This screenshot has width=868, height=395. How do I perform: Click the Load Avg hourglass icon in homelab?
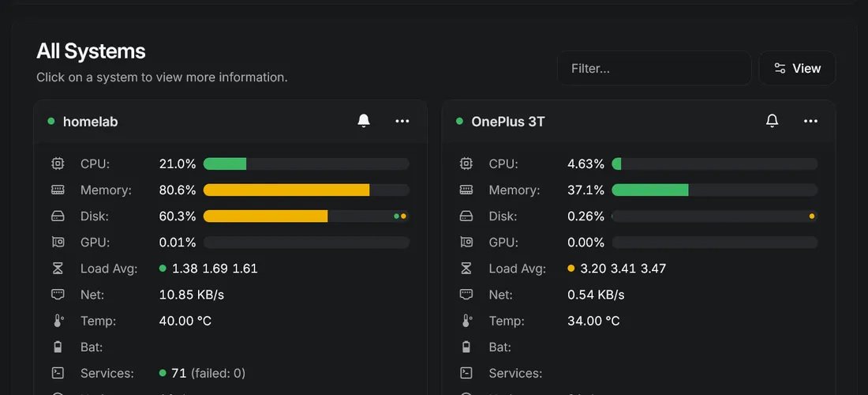pyautogui.click(x=58, y=269)
